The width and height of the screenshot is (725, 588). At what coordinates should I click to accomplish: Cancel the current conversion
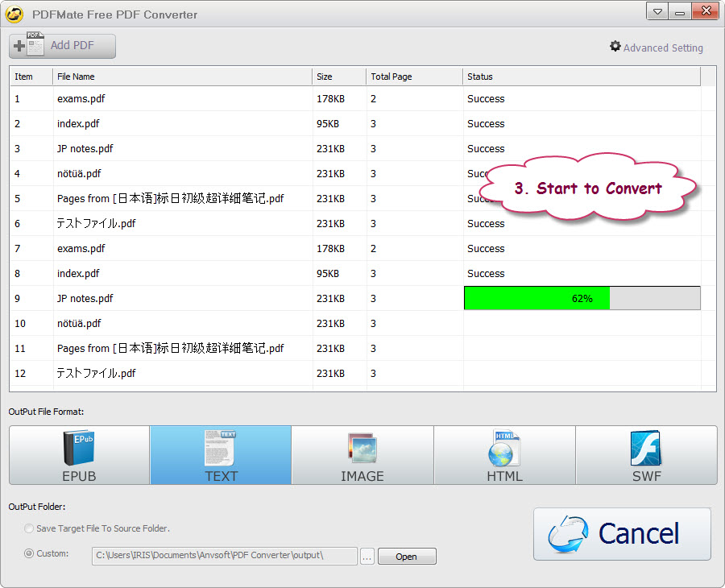pos(621,534)
